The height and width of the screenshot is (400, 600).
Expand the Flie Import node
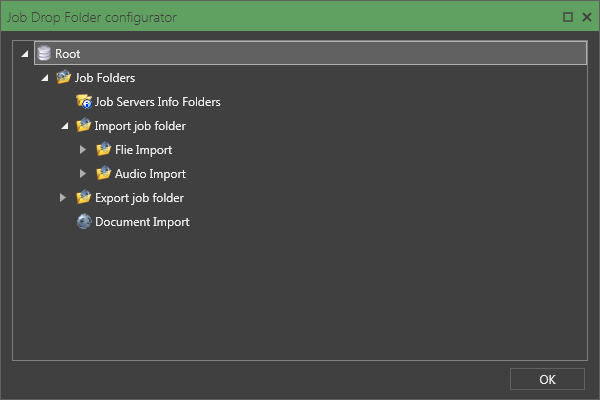83,150
